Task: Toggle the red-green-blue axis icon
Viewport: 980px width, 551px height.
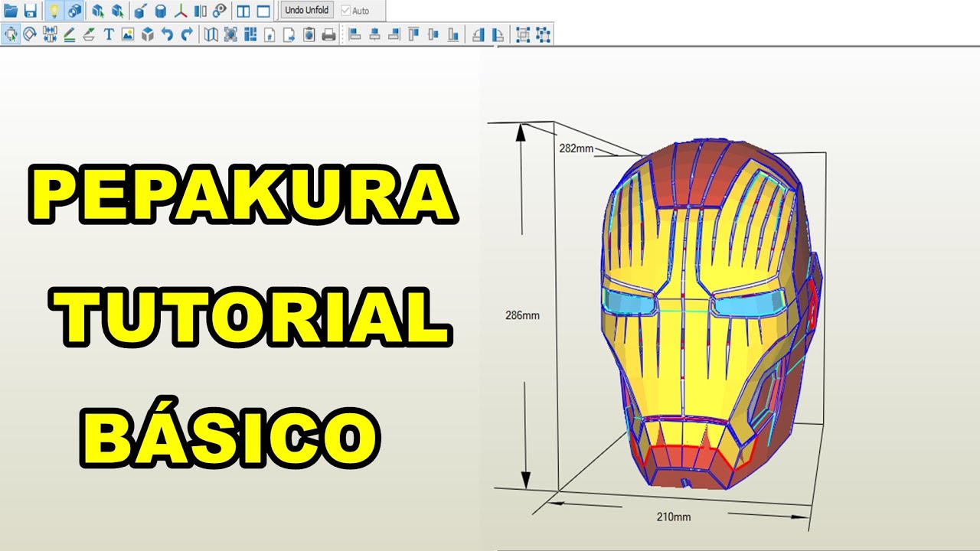Action: coord(181,11)
